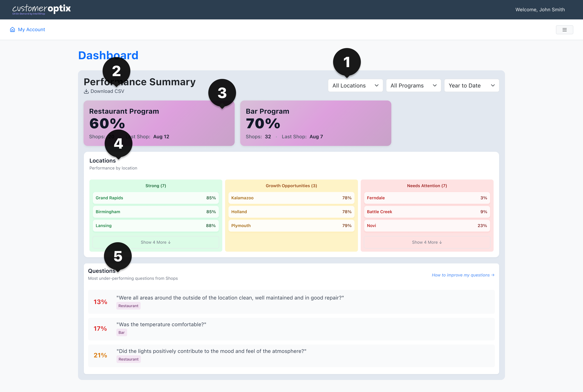Click the Grand Rapids location row
The image size is (583, 392).
pyautogui.click(x=156, y=198)
